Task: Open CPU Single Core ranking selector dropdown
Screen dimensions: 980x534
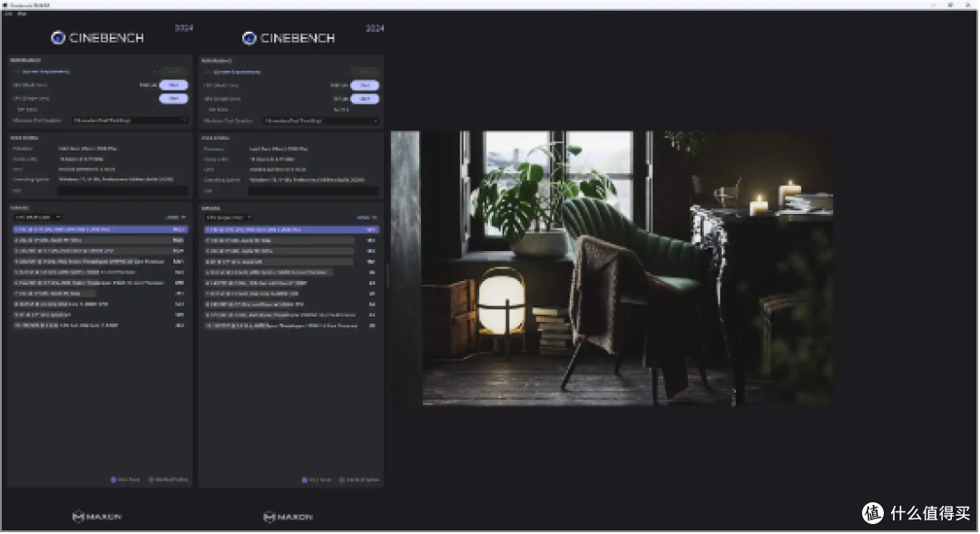Action: coord(228,218)
